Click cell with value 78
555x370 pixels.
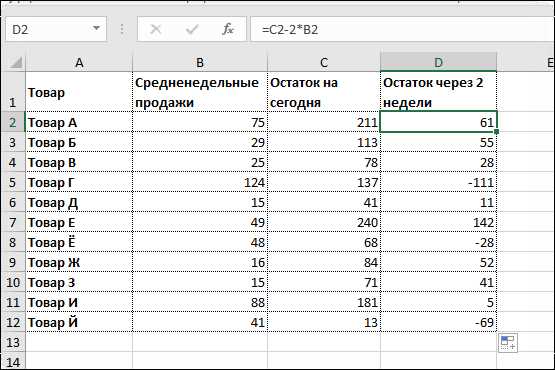(x=324, y=162)
